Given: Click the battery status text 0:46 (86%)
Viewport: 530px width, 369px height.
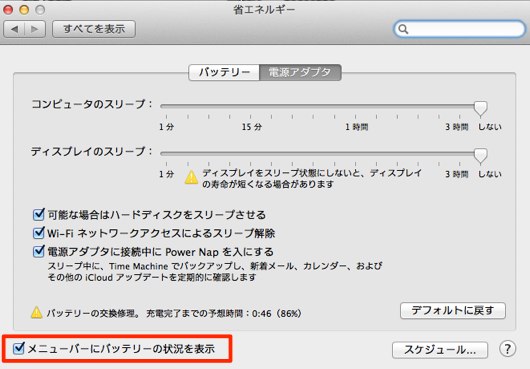Looking at the screenshot, I should coord(276,314).
